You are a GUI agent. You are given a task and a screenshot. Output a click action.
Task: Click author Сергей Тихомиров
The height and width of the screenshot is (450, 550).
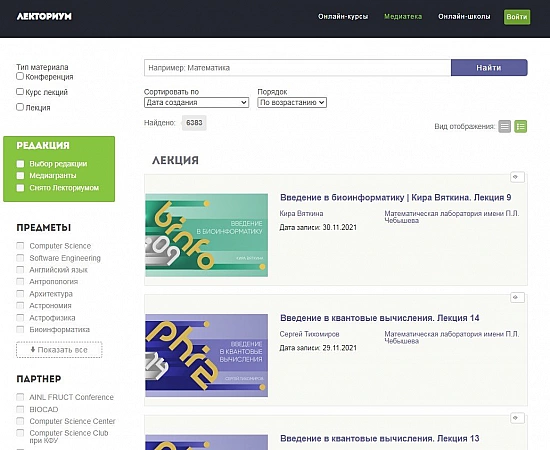[309, 334]
